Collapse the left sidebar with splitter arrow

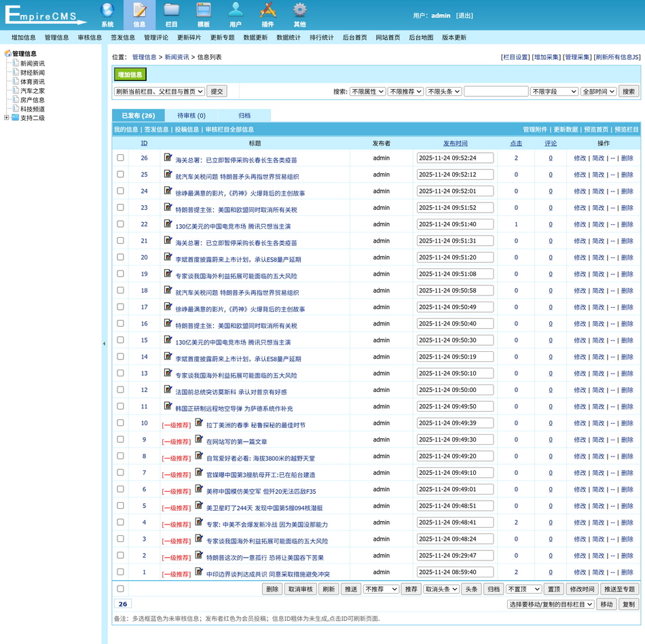coord(105,344)
